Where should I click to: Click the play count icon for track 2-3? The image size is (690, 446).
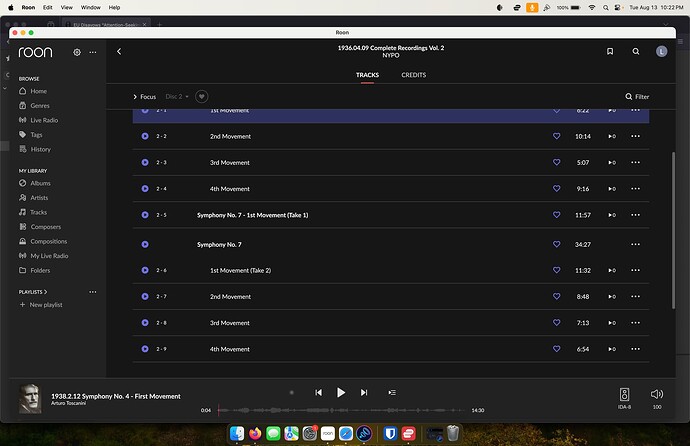(x=612, y=163)
